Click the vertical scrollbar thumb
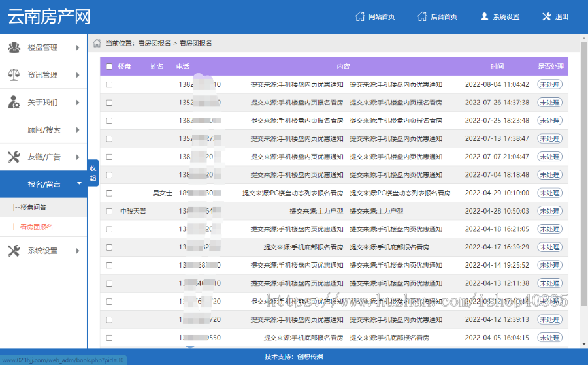 click(x=584, y=172)
